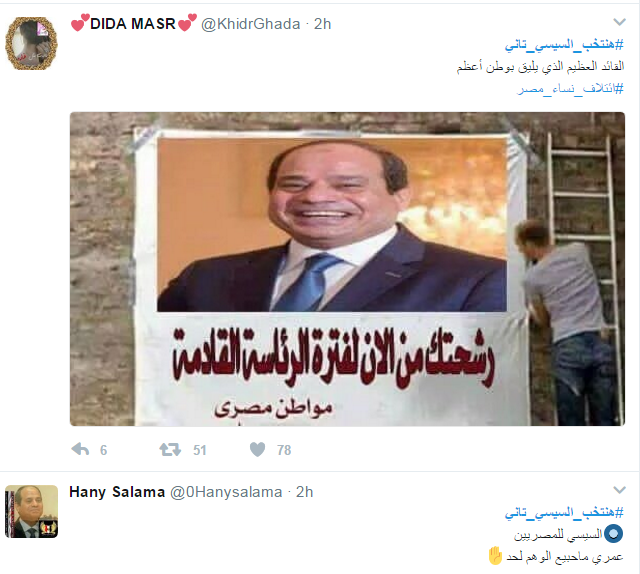Click the Hany Salama display name
This screenshot has height=574, width=640.
tap(117, 492)
